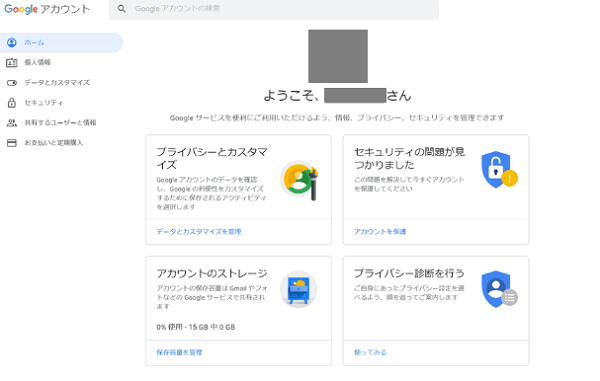Screen dimensions: 600x381
Task: Click the ようこそ welcome heading
Action: [x=337, y=95]
